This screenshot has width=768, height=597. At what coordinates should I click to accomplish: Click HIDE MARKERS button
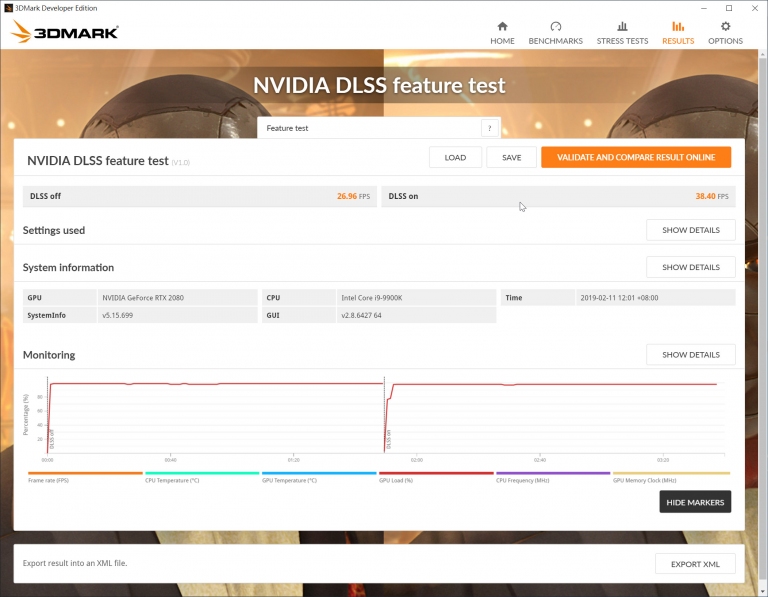695,502
